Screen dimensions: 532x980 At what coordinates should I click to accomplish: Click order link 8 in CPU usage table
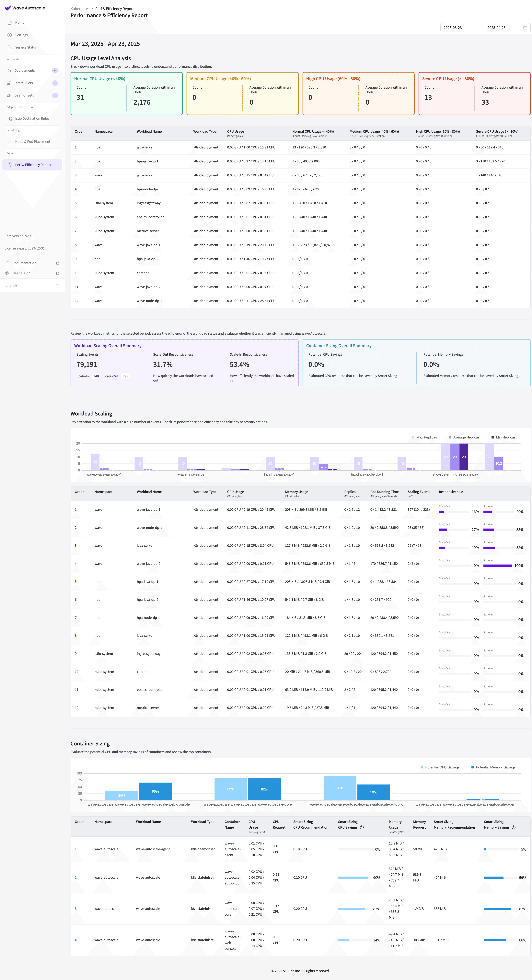coord(76,245)
